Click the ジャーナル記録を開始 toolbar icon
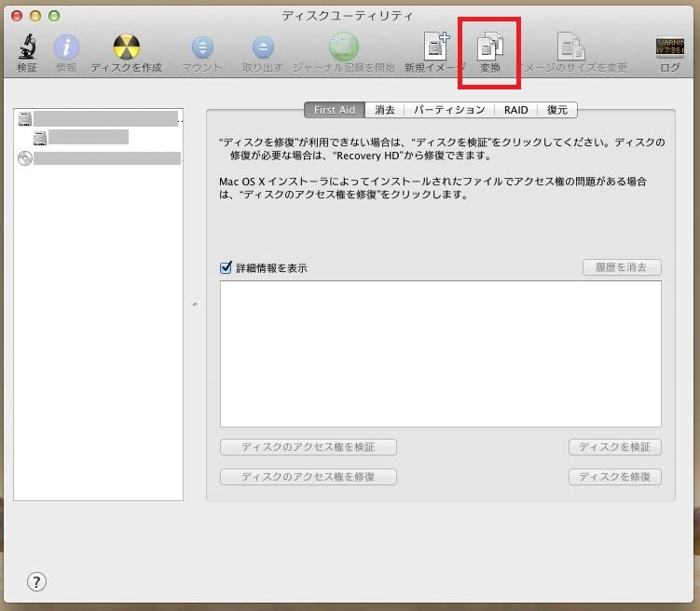700x611 pixels. pyautogui.click(x=344, y=47)
